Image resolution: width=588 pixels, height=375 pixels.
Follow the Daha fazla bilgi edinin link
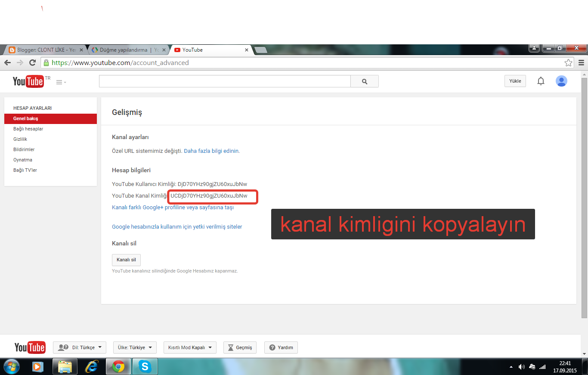pyautogui.click(x=212, y=151)
